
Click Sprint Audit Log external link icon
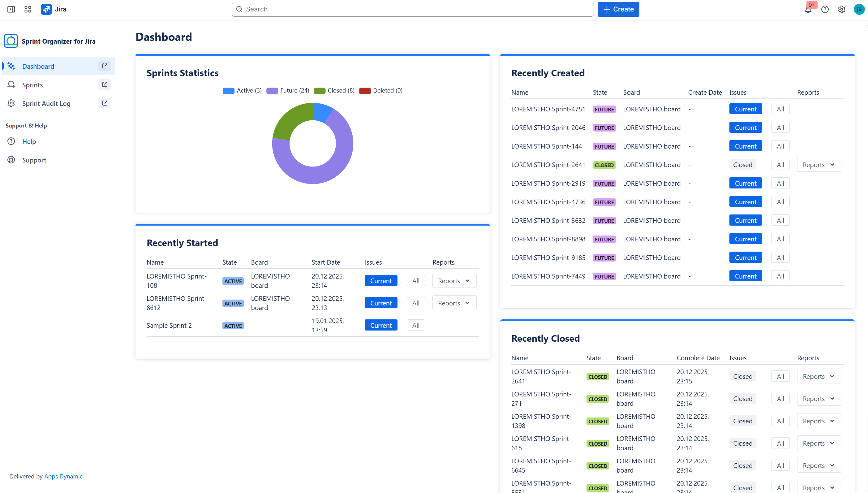click(105, 103)
